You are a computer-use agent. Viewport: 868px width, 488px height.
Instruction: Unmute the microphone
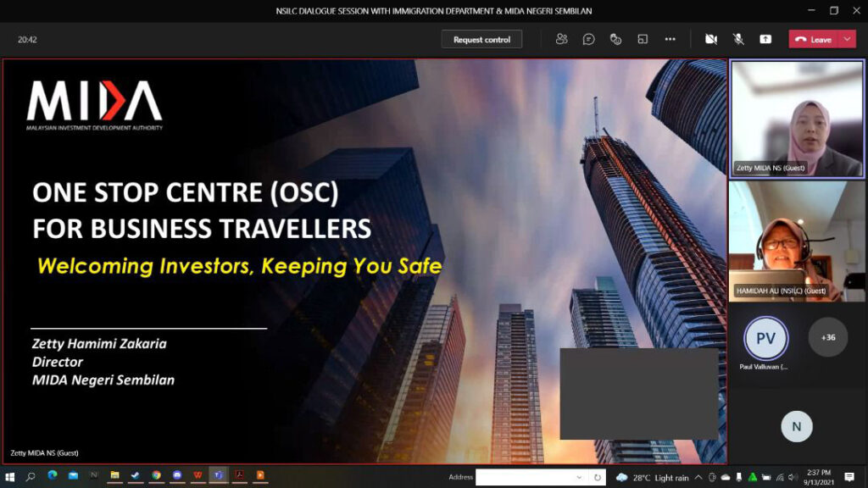coord(738,39)
